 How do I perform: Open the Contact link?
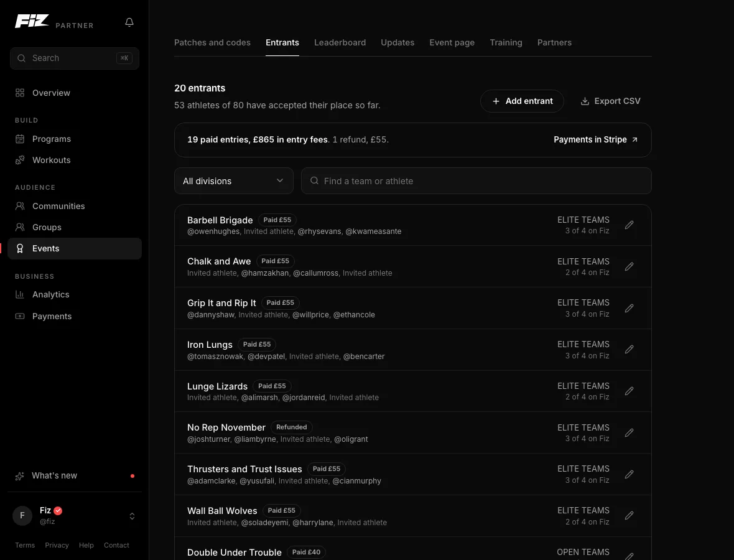coord(116,545)
